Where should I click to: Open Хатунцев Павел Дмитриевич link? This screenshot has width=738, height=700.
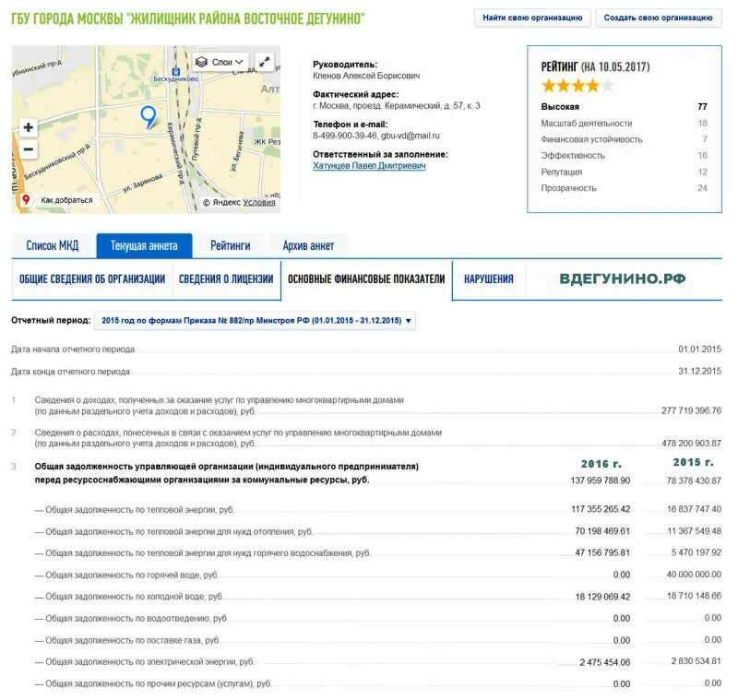click(x=369, y=166)
